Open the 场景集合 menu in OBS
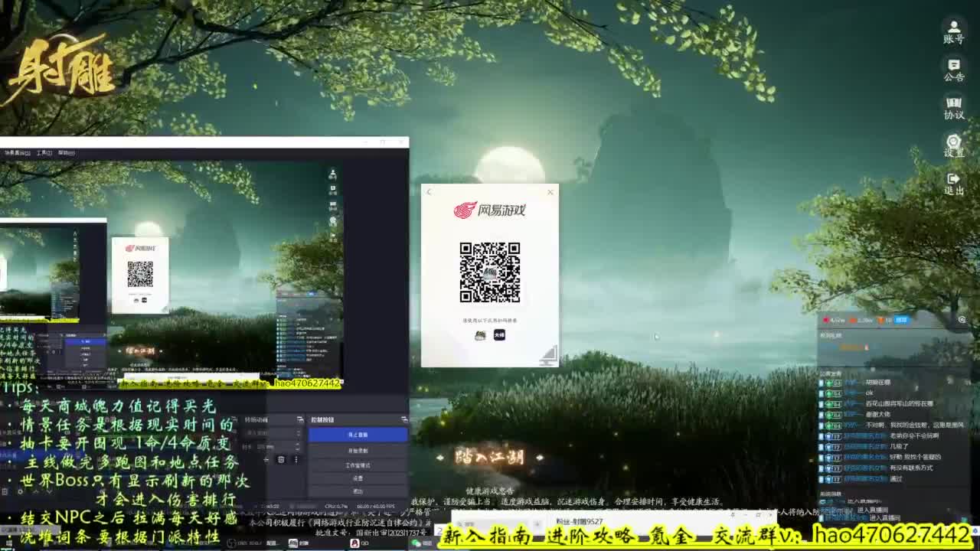Image resolution: width=980 pixels, height=551 pixels. (18, 152)
